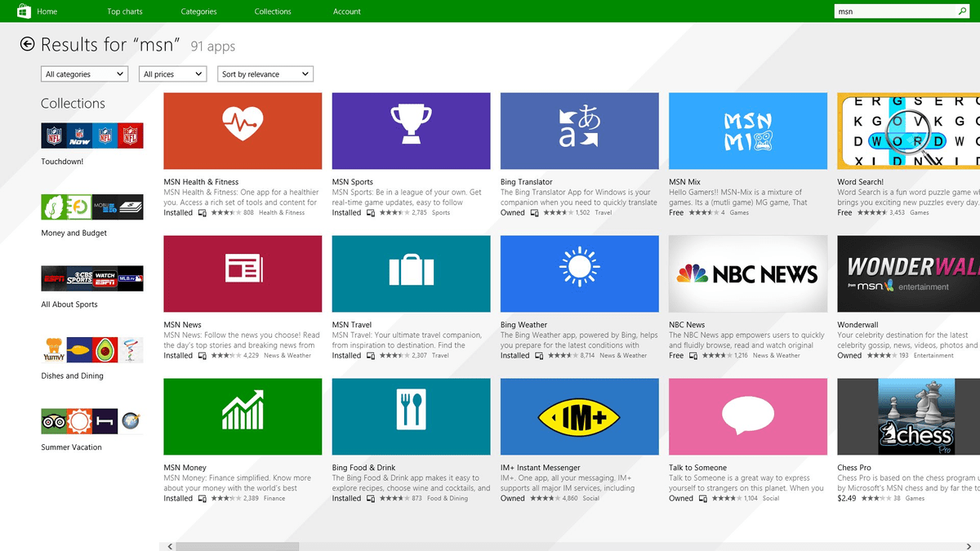Go to the Home tab
980x551 pixels.
(47, 11)
